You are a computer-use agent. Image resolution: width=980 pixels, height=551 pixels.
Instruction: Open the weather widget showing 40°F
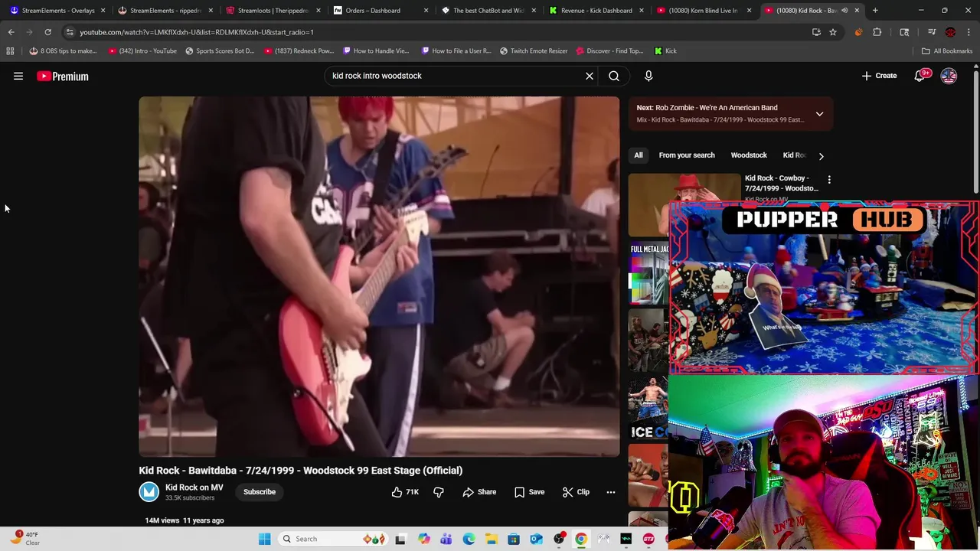25,539
